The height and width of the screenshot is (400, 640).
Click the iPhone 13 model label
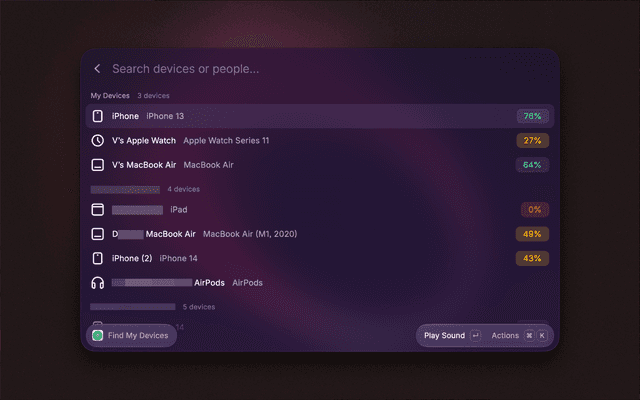(x=165, y=116)
